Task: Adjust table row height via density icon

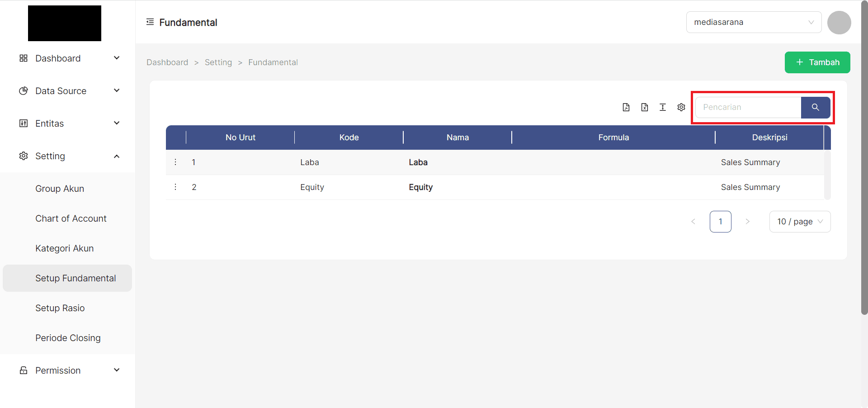Action: (663, 107)
